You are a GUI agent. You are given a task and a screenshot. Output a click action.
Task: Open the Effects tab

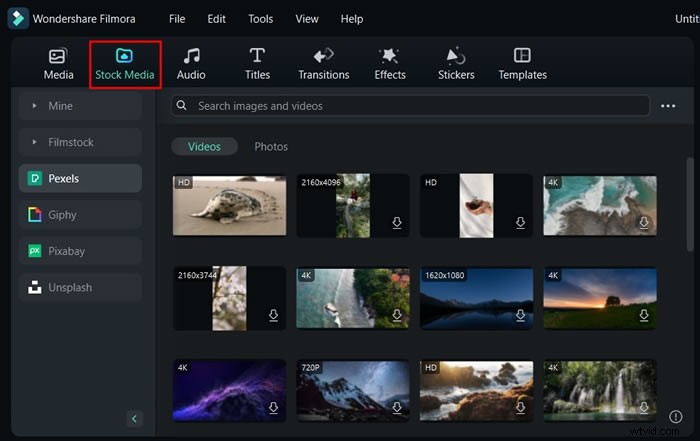pos(390,64)
